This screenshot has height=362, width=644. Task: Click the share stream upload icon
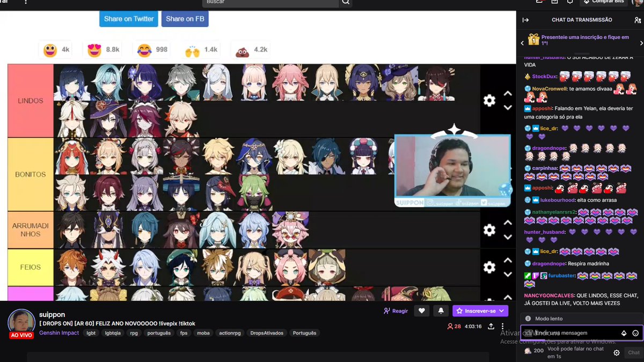[491, 326]
